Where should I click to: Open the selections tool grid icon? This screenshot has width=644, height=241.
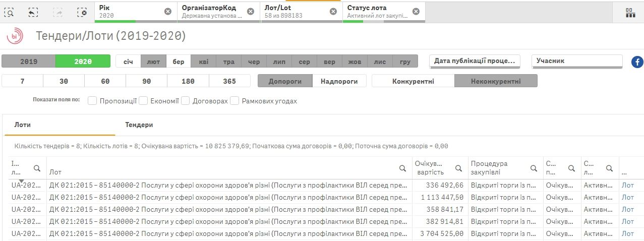(x=630, y=13)
